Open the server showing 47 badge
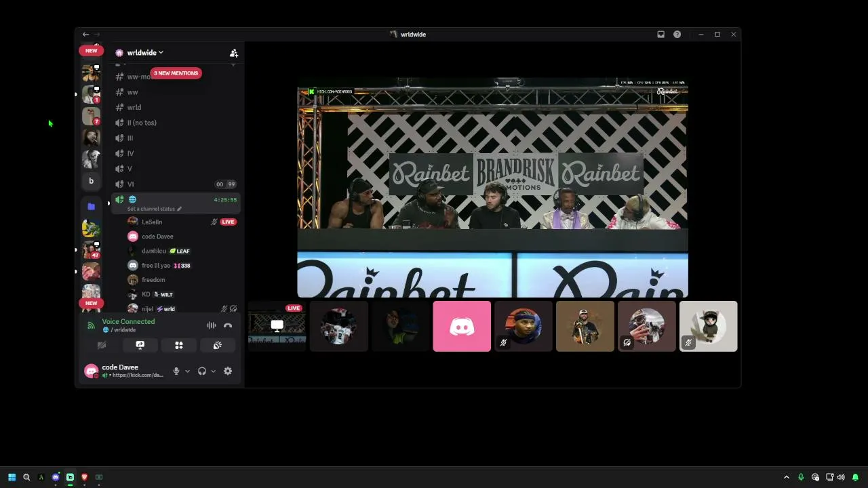 coord(91,250)
